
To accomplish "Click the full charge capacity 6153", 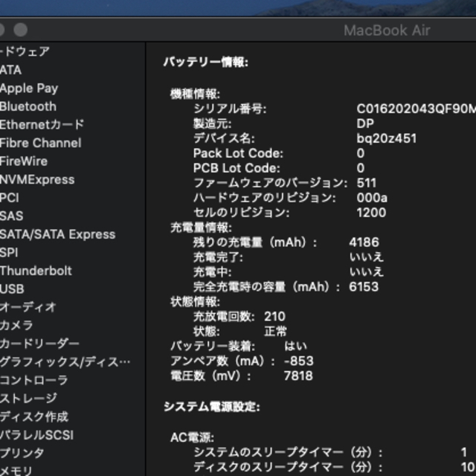I will point(364,287).
